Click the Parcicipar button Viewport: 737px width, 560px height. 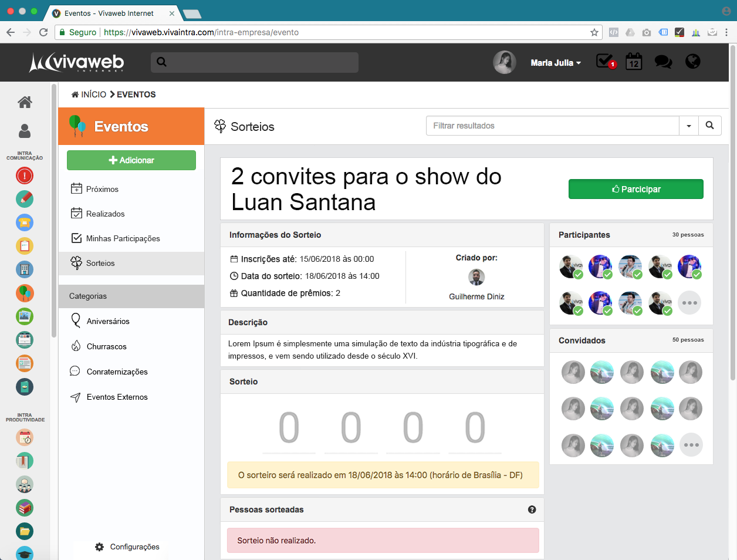635,189
